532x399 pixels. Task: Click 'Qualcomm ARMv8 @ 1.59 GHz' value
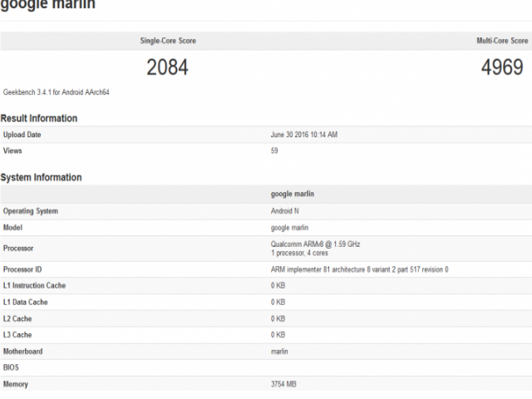pyautogui.click(x=315, y=244)
